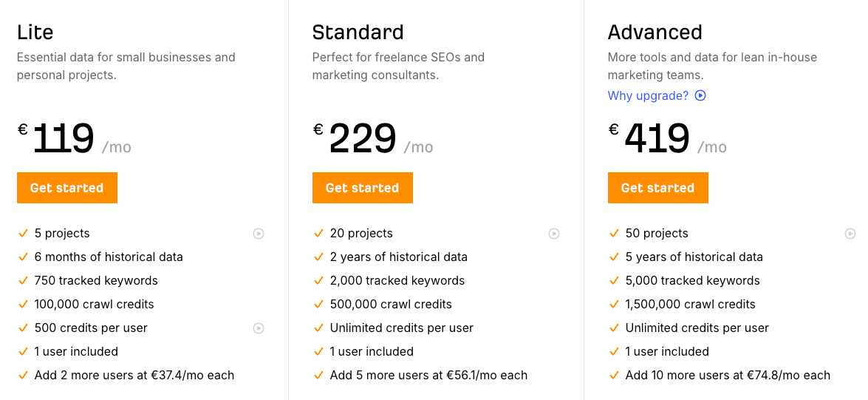The image size is (868, 400).
Task: Click the €419 per month price
Action: pyautogui.click(x=657, y=138)
